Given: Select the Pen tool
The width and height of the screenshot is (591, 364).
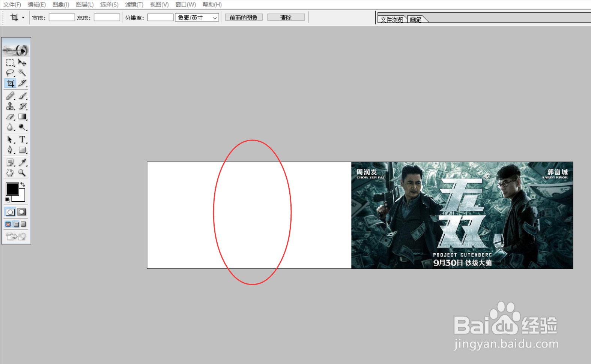Looking at the screenshot, I should (10, 150).
